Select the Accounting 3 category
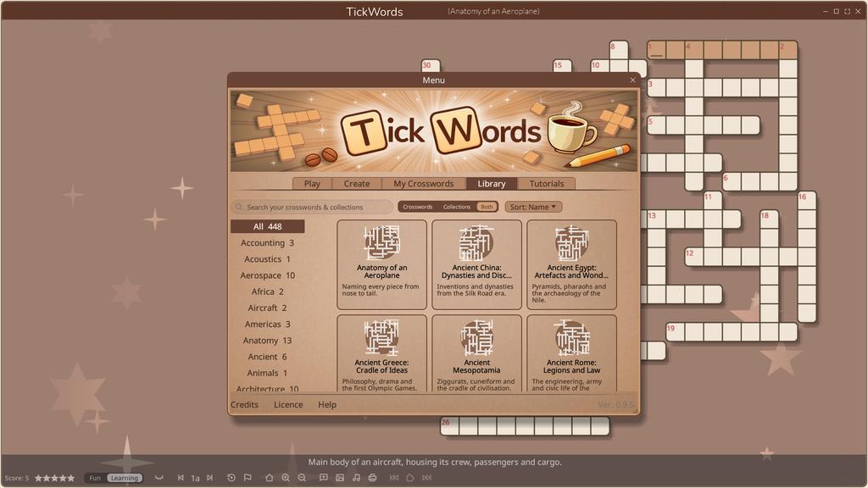This screenshot has width=868, height=488. pyautogui.click(x=267, y=243)
